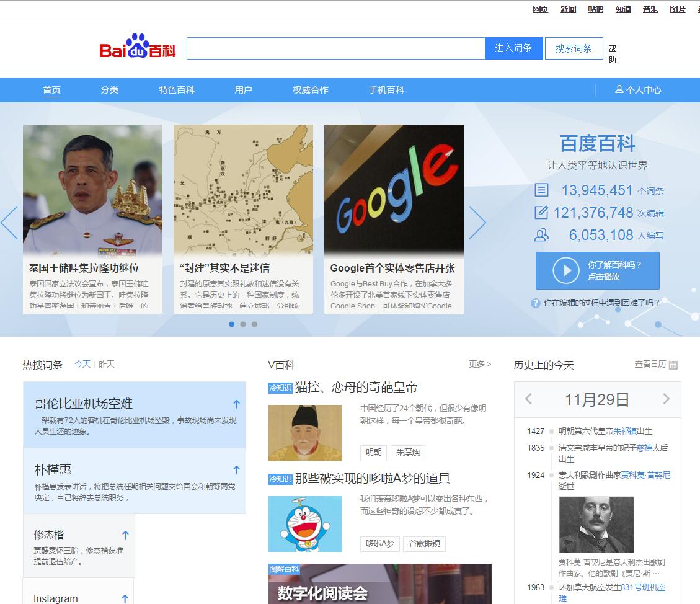Screen dimensions: 700x604
Task: Go to next day after 11月29日
Action: coord(666,399)
